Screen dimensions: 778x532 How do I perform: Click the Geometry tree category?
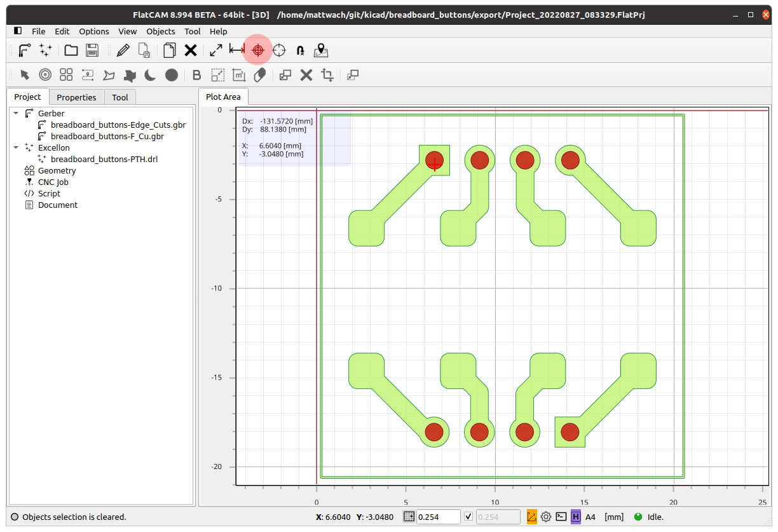(57, 170)
